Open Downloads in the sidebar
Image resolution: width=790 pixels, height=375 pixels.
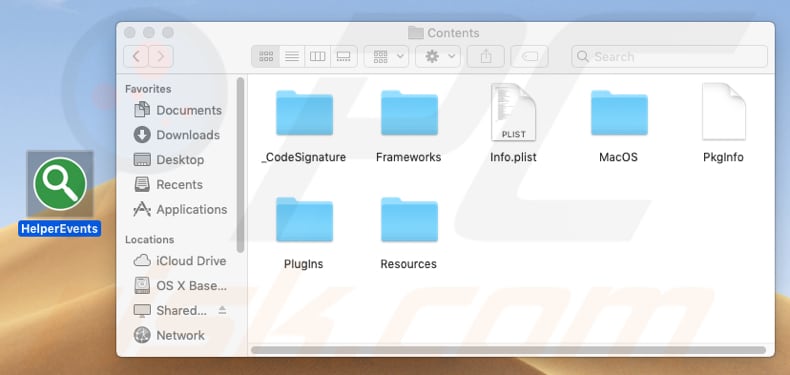coord(177,135)
